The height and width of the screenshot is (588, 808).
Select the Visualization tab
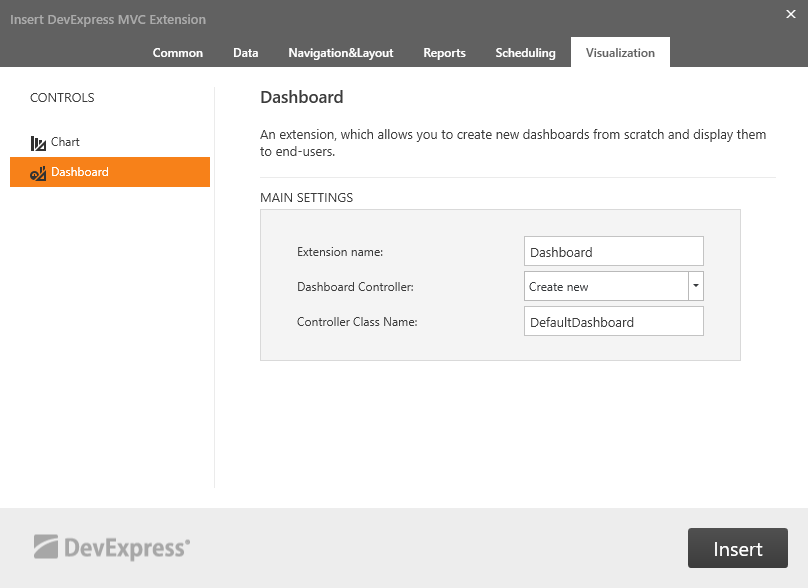[620, 53]
